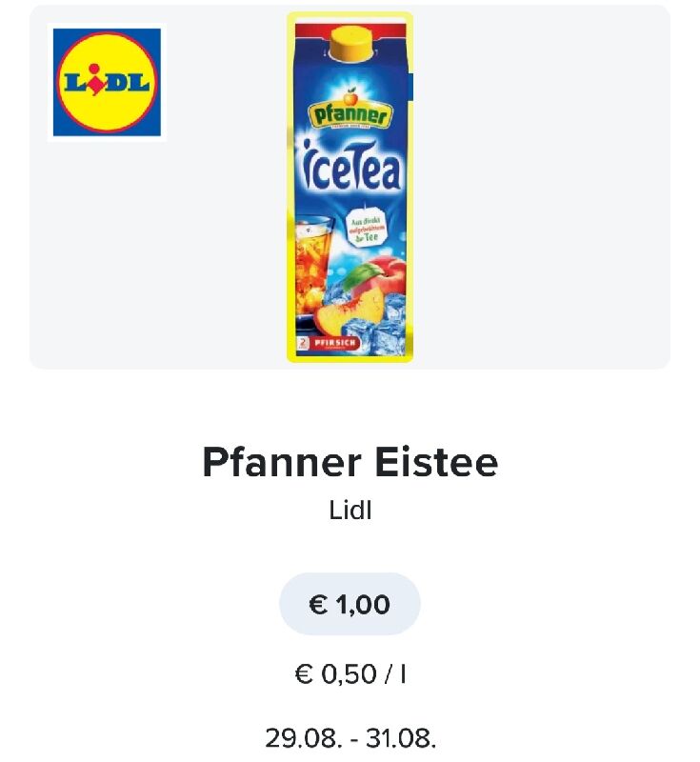Click the peach picture on the carton

point(362,295)
